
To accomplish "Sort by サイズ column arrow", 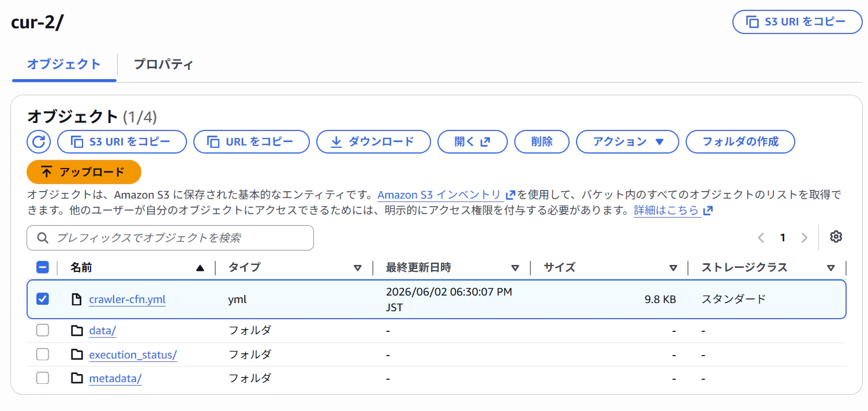I will tap(673, 268).
